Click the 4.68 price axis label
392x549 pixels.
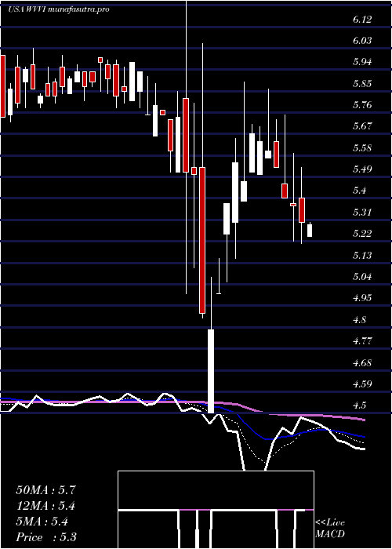pyautogui.click(x=362, y=362)
